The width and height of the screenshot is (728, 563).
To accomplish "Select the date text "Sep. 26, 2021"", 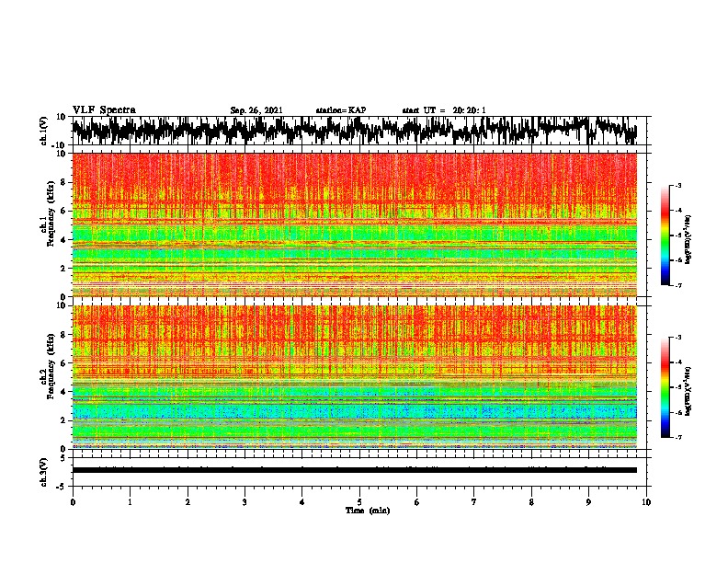I will pos(256,110).
